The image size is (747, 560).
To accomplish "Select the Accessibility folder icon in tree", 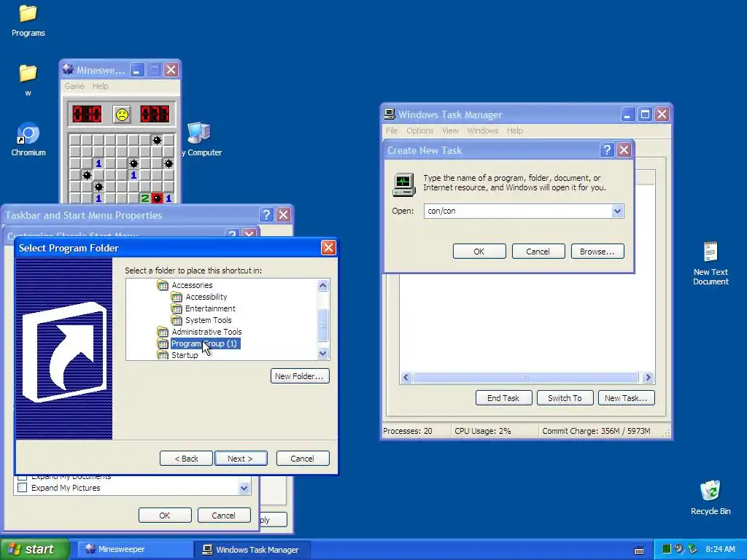I will pos(177,297).
